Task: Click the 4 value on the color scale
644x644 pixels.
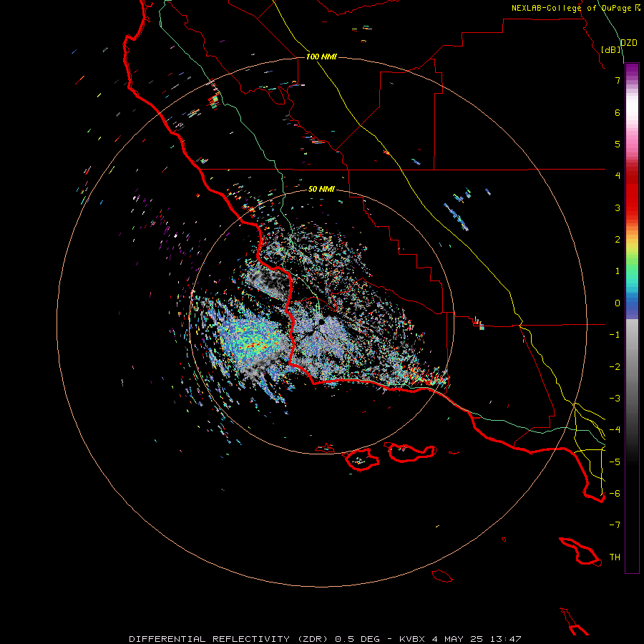Action: [x=618, y=176]
